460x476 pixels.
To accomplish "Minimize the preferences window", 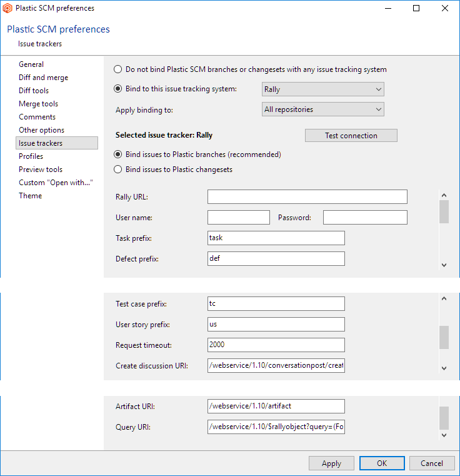I will coord(388,8).
